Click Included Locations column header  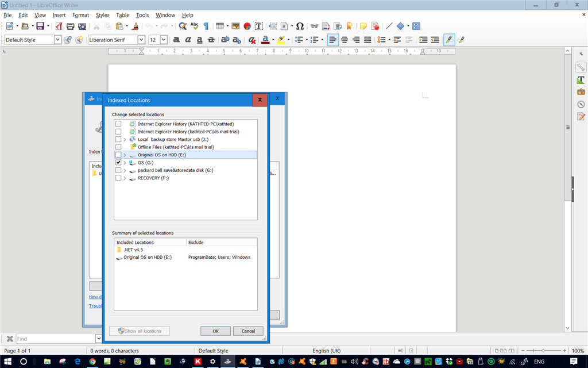pyautogui.click(x=150, y=242)
